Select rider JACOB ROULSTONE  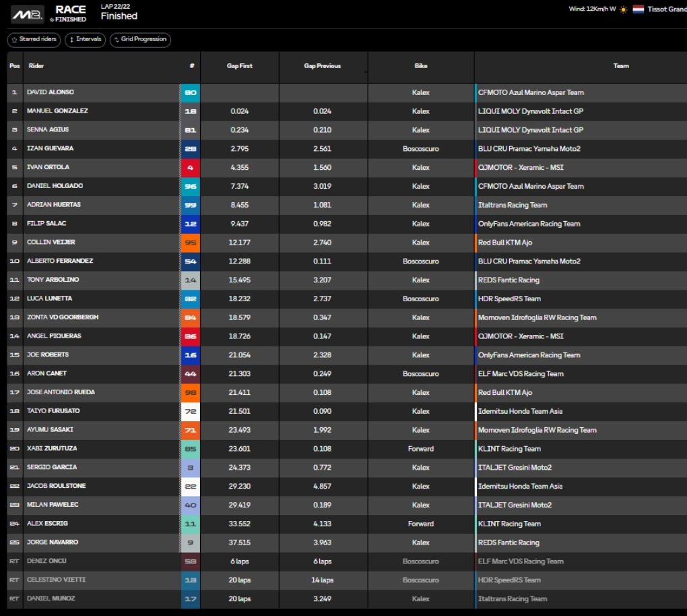click(x=56, y=486)
